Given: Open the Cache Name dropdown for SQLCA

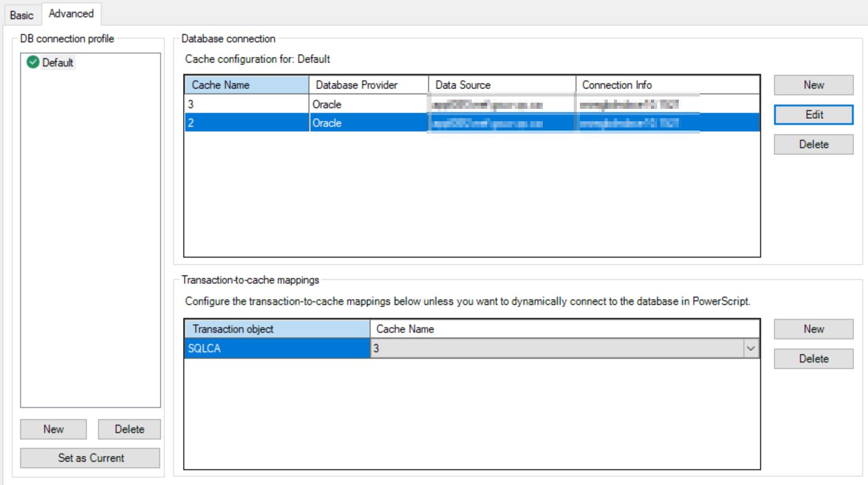Looking at the screenshot, I should (752, 349).
